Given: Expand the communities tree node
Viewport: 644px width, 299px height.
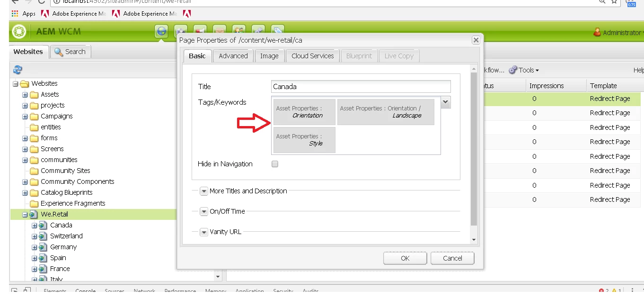Looking at the screenshot, I should point(25,160).
